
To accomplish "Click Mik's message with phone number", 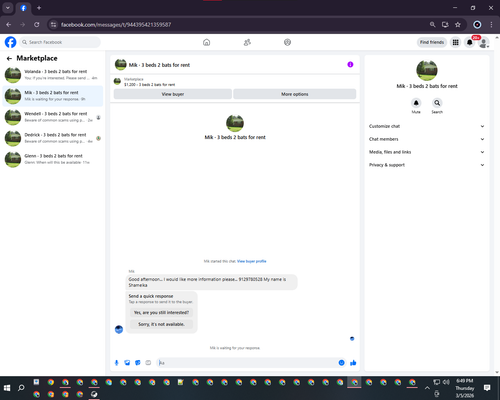I will [x=211, y=282].
